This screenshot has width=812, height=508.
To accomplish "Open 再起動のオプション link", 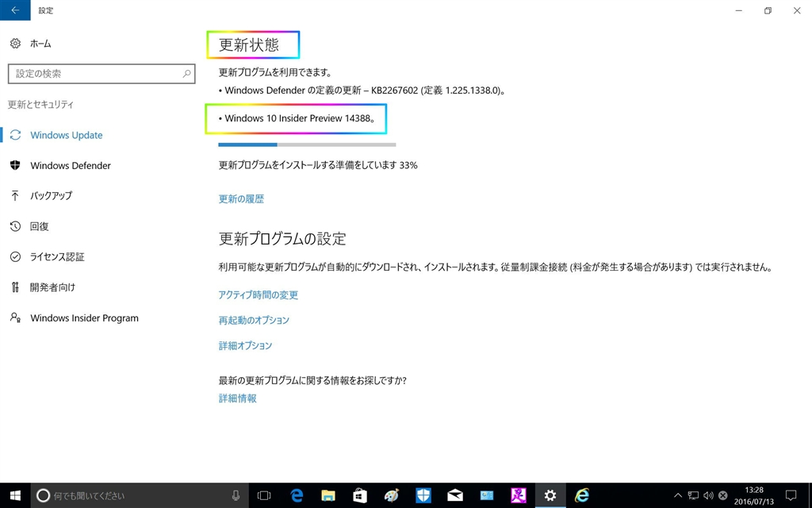I will click(x=254, y=321).
